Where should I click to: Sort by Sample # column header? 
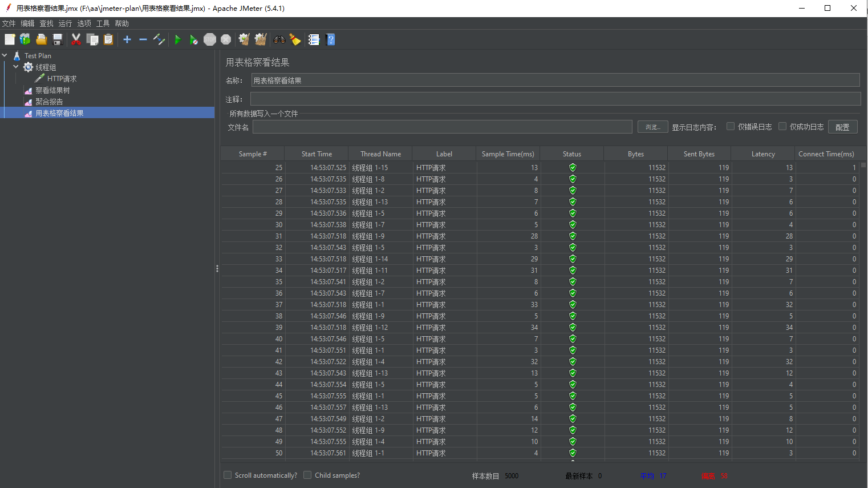pos(253,154)
